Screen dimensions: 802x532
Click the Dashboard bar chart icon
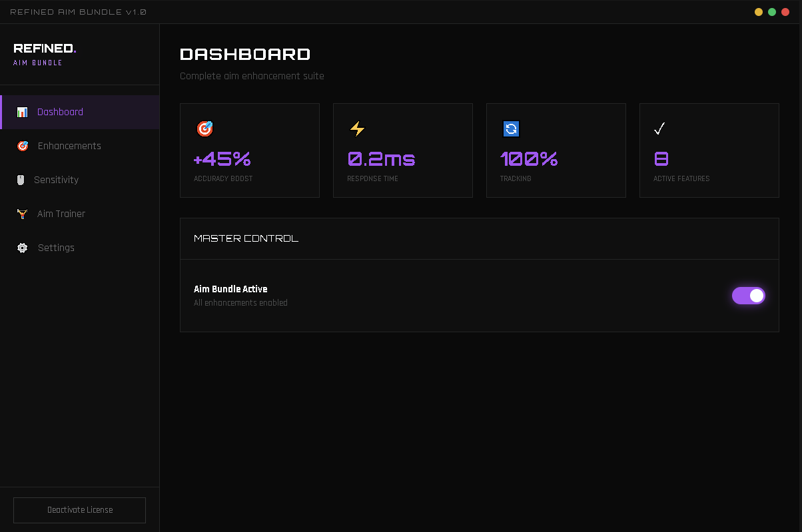click(x=22, y=112)
